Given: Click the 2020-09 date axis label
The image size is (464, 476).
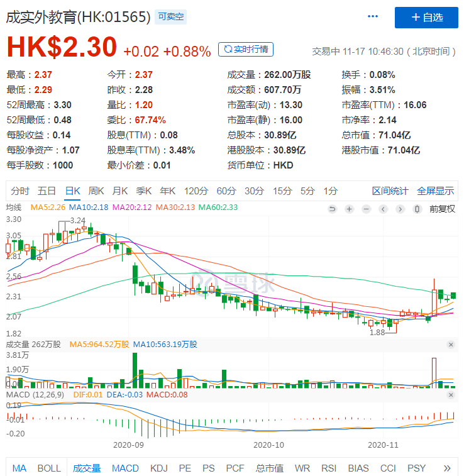Looking at the screenshot, I should [x=128, y=445].
